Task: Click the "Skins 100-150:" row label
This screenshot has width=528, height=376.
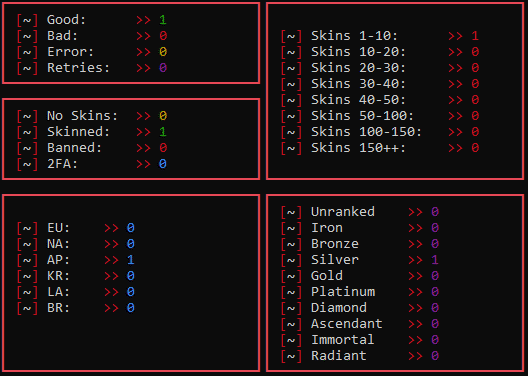Action: [367, 132]
